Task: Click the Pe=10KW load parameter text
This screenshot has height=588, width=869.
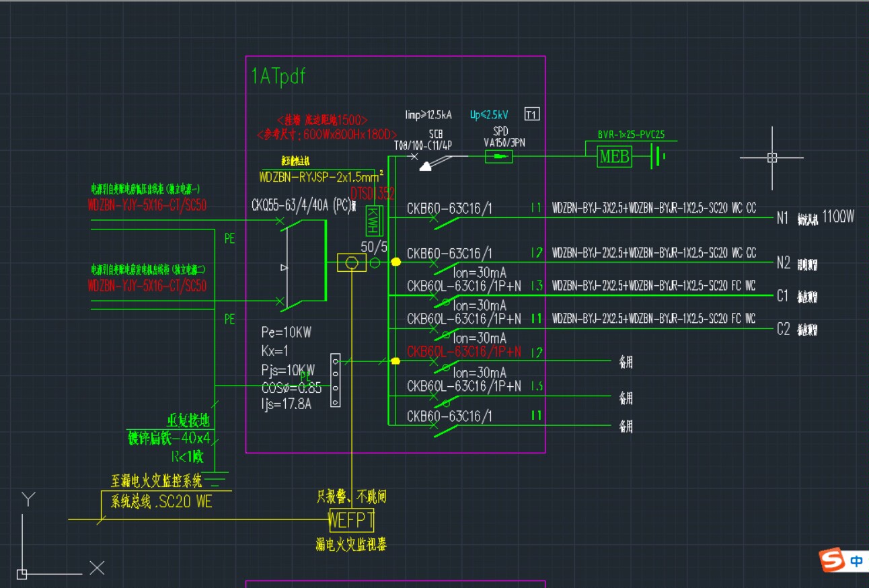Action: point(287,332)
